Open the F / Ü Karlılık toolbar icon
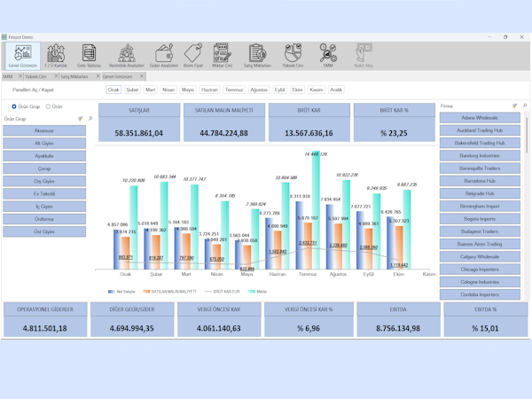 tap(56, 56)
